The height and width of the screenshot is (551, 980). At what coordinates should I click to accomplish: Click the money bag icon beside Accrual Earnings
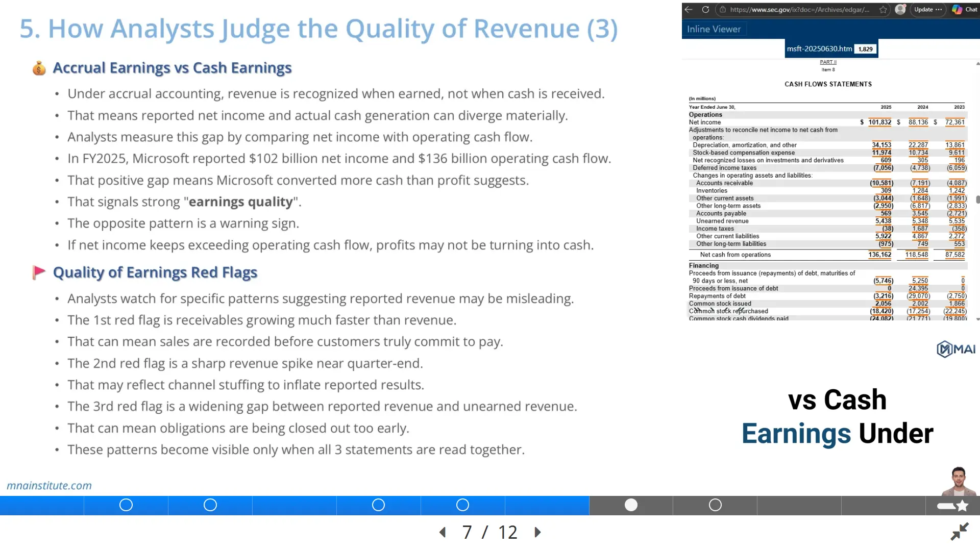tap(39, 68)
